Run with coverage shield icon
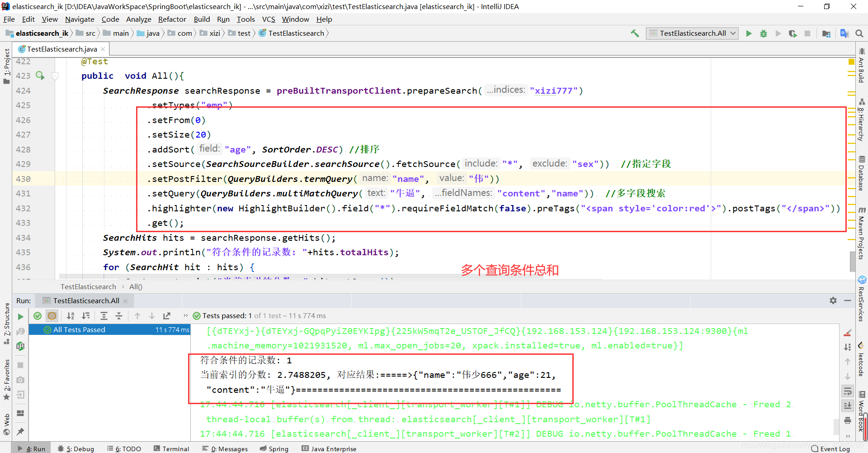This screenshot has width=868, height=453. (793, 33)
